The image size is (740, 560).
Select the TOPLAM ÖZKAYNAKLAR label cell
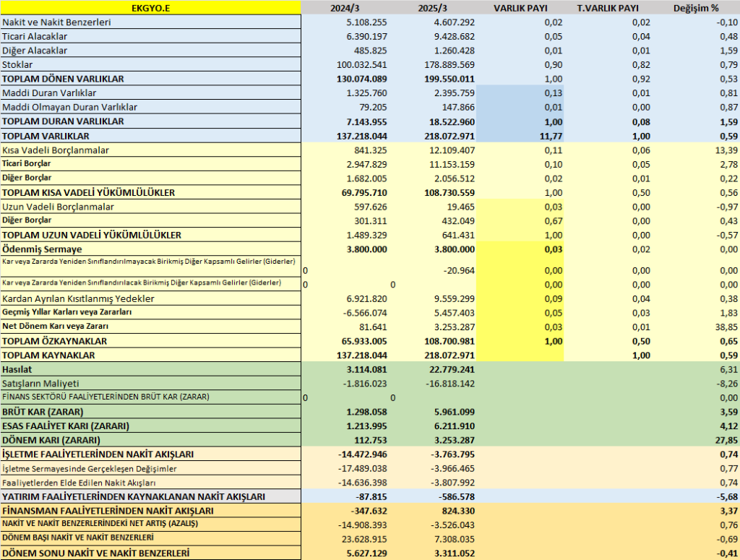point(150,341)
